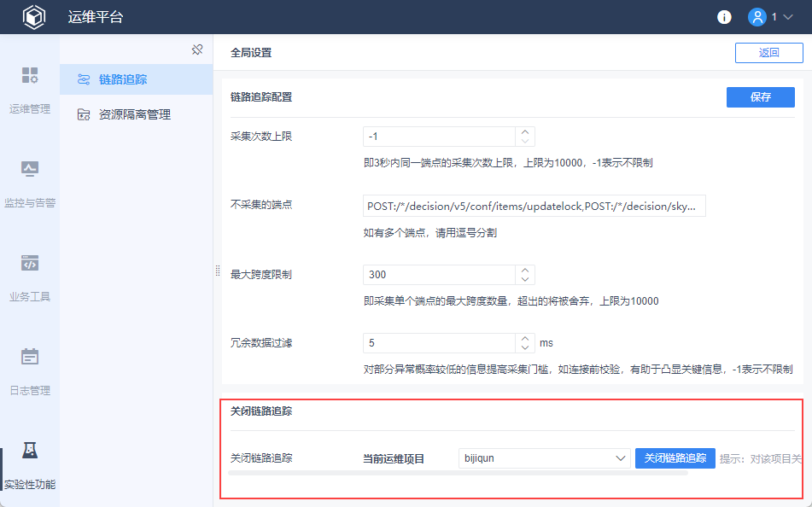Decrease 采集次数上限 with down arrow

click(x=525, y=142)
